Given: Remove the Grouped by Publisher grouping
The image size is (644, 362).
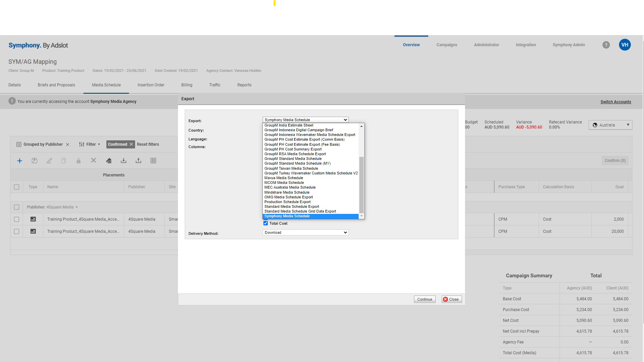Looking at the screenshot, I should pos(68,144).
